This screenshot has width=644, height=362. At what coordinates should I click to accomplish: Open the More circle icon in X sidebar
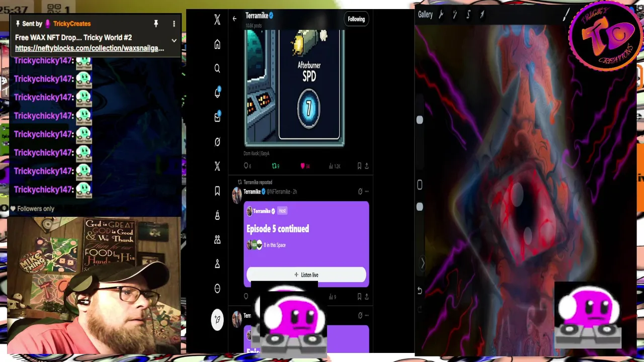(217, 289)
